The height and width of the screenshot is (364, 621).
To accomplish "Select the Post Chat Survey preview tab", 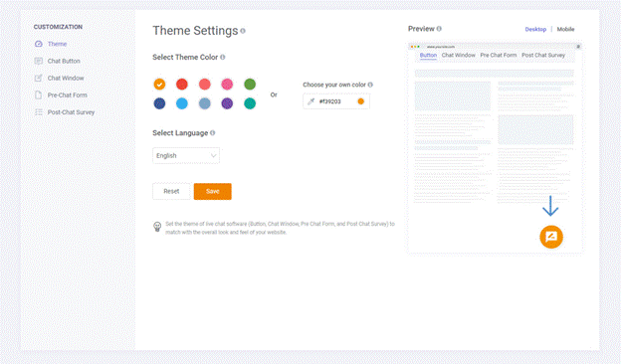I will 543,56.
